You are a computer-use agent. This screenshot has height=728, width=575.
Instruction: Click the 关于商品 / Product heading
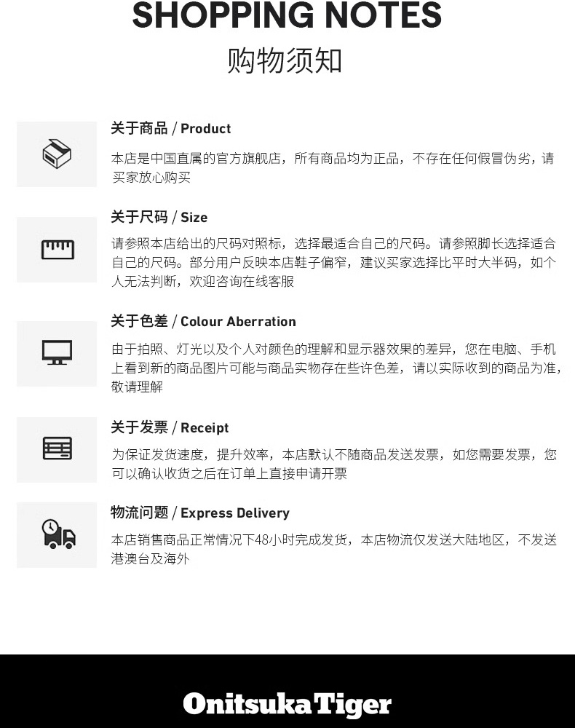(171, 129)
